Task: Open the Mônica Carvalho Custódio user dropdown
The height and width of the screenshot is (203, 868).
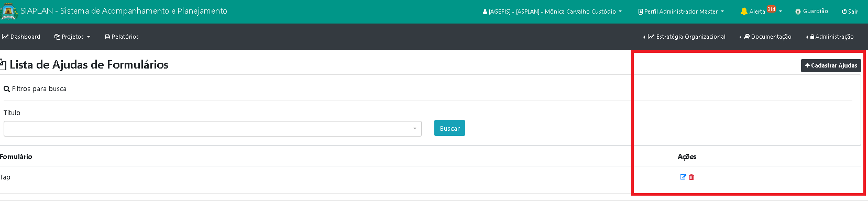Action: pyautogui.click(x=552, y=12)
